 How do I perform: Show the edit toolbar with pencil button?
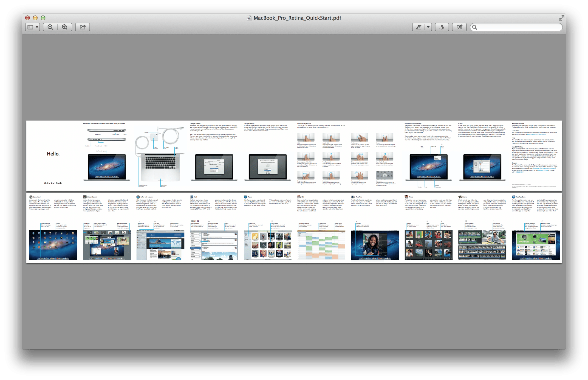459,27
